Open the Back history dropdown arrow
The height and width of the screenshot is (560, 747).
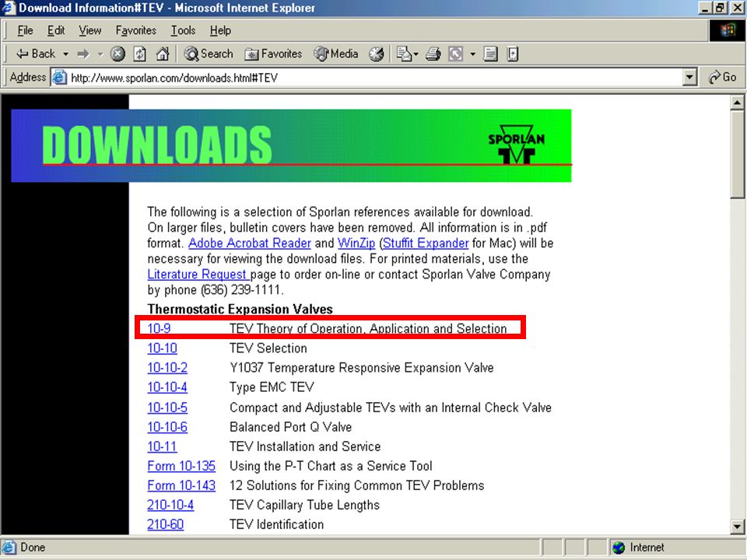click(65, 54)
